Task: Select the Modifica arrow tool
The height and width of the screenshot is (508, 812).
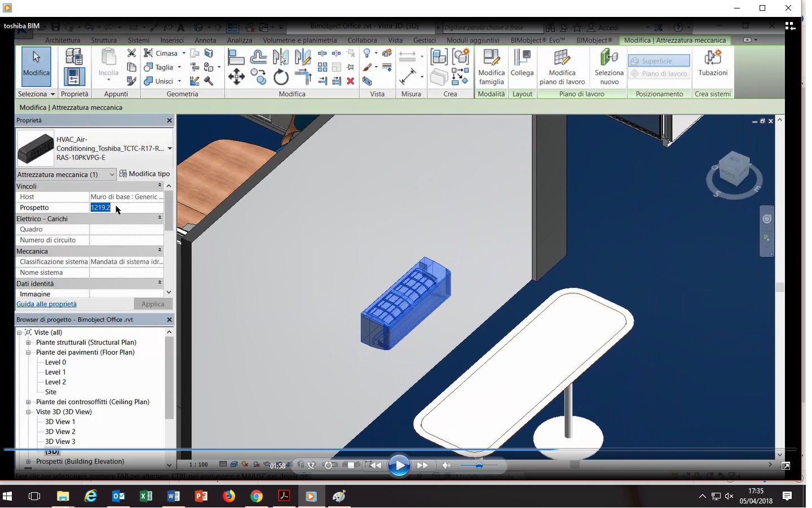Action: 36,64
